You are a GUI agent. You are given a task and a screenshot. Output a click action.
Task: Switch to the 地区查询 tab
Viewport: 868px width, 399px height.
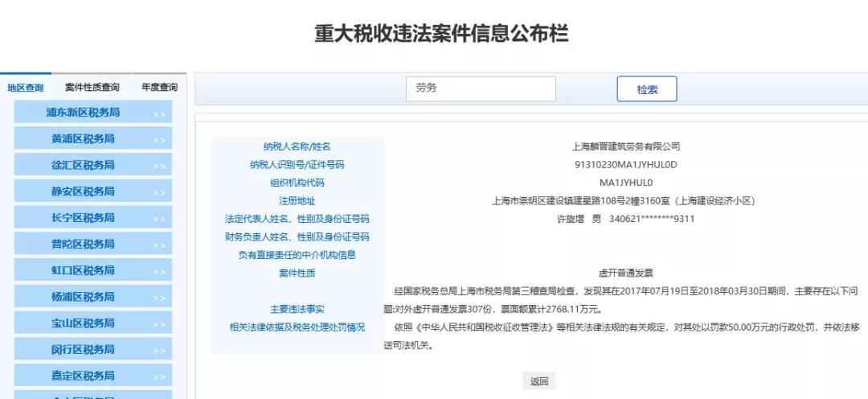pyautogui.click(x=25, y=88)
